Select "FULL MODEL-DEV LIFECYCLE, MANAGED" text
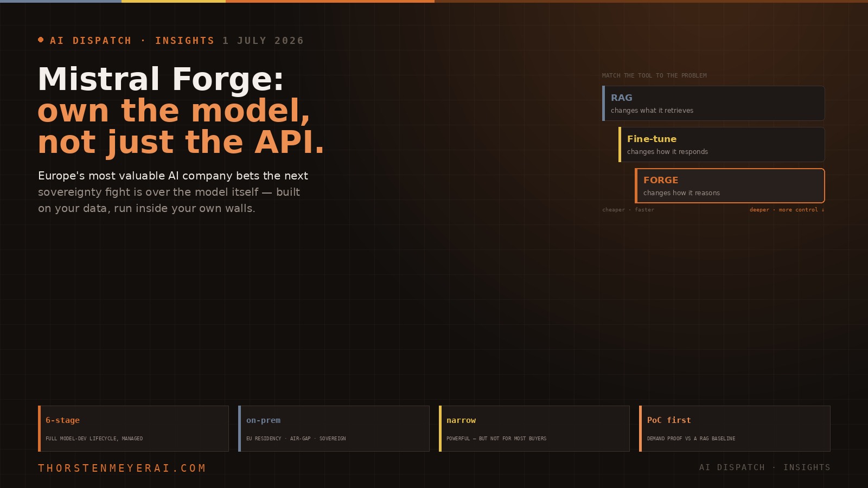 pos(94,439)
